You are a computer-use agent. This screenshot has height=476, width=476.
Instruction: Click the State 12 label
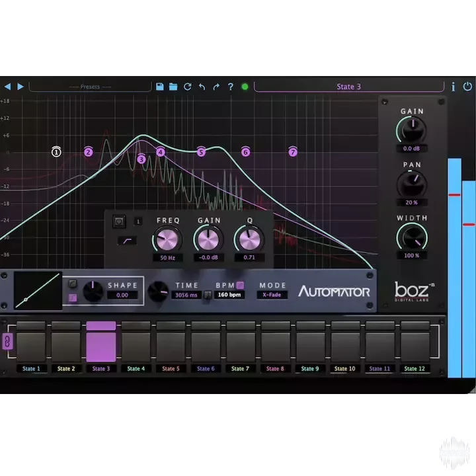(x=415, y=368)
